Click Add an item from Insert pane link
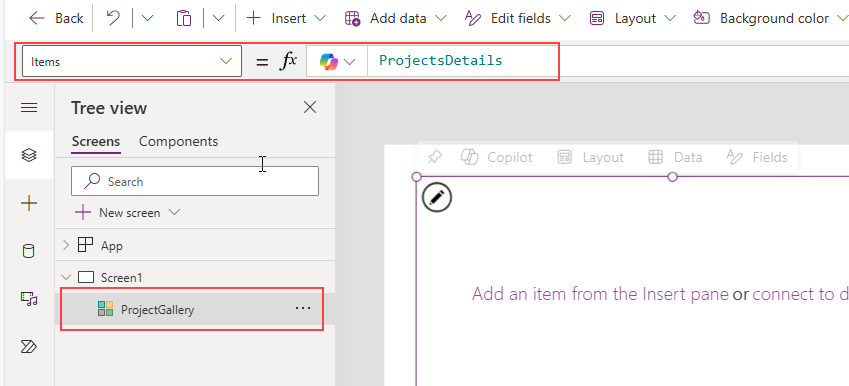The width and height of the screenshot is (849, 386). [x=600, y=294]
